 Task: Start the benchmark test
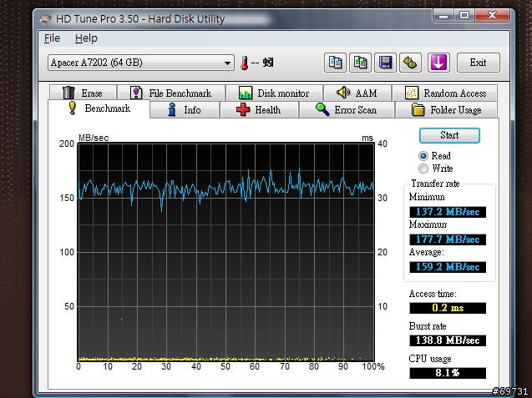(449, 135)
